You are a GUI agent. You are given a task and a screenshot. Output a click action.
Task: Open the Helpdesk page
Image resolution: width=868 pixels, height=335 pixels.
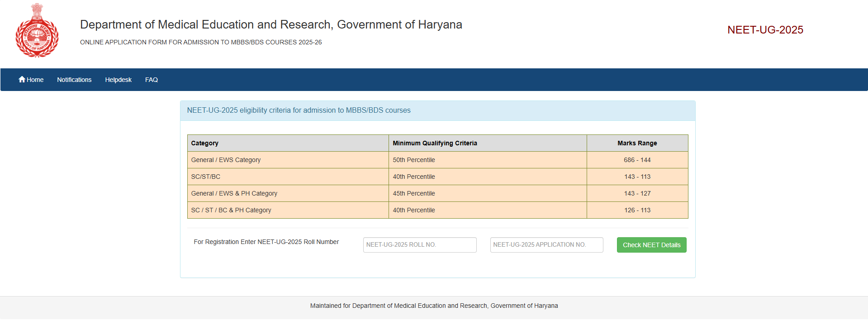118,80
